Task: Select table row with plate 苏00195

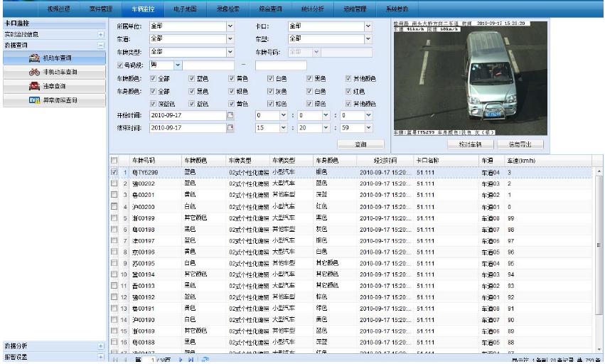Action: pos(350,263)
